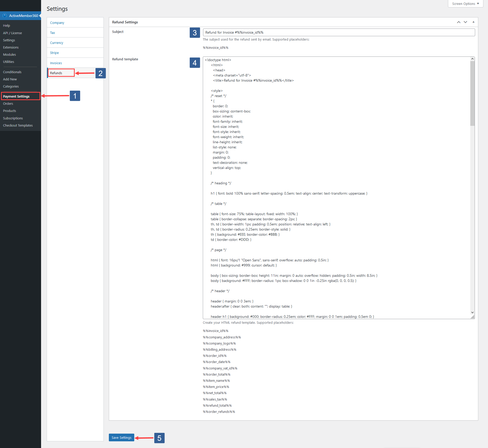
Task: Collapse the Refund Settings panel
Action: coord(473,22)
